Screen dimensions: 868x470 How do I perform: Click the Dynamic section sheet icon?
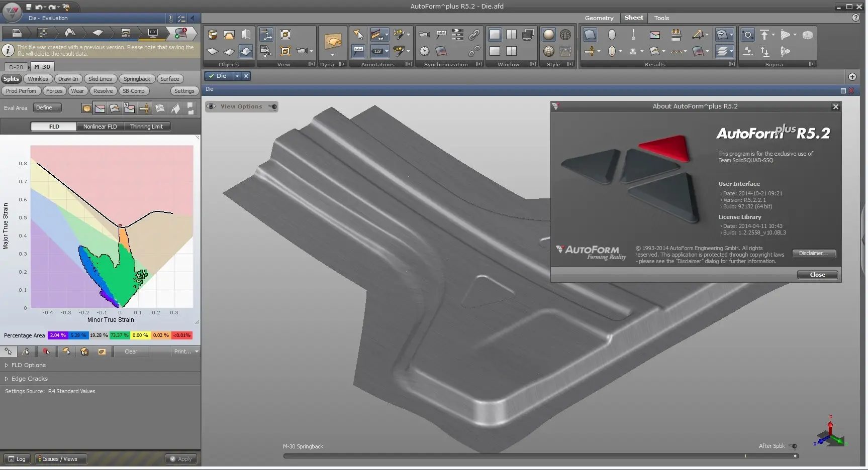coord(333,41)
